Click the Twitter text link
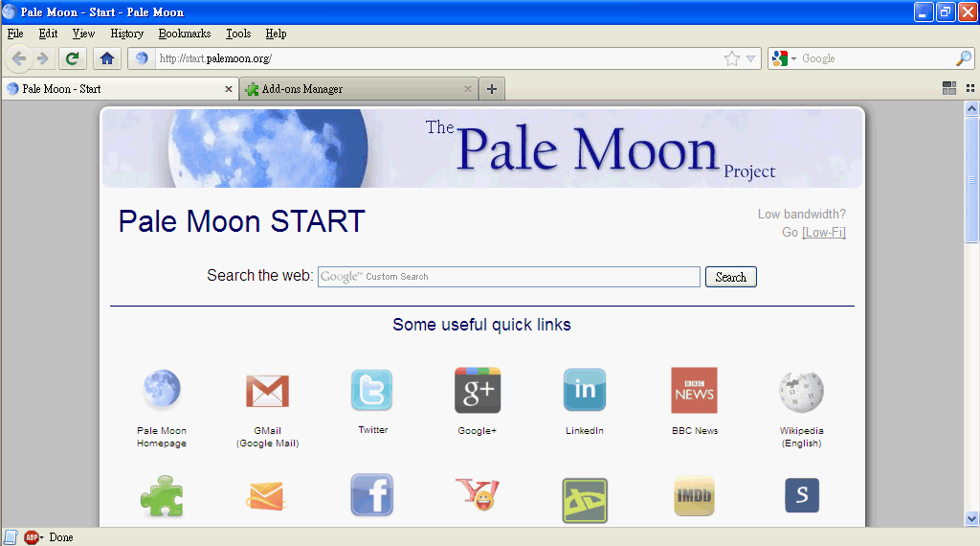This screenshot has height=546, width=980. click(373, 430)
